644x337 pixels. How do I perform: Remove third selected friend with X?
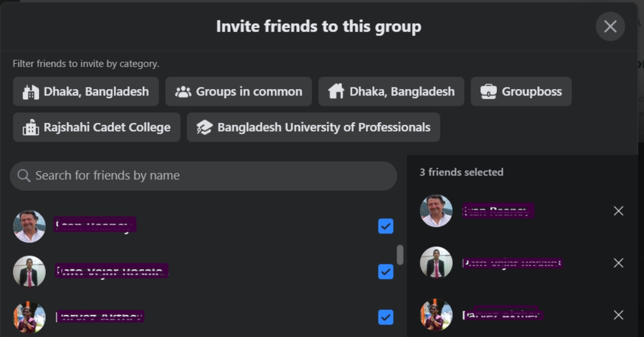click(x=618, y=315)
